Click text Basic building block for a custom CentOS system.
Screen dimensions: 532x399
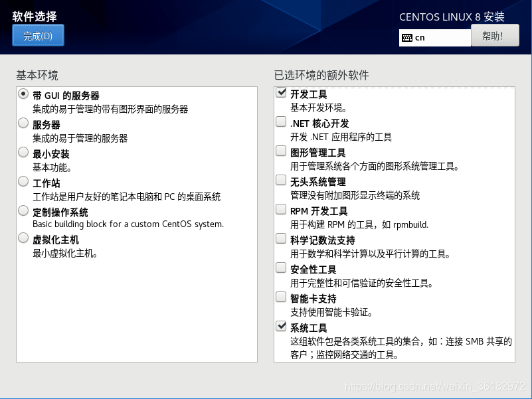click(x=128, y=224)
